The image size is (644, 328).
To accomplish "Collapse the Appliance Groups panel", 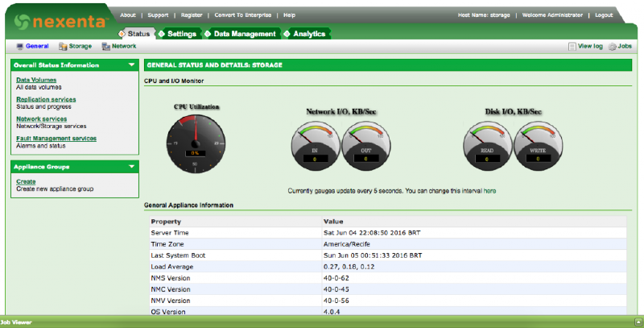I will point(131,167).
